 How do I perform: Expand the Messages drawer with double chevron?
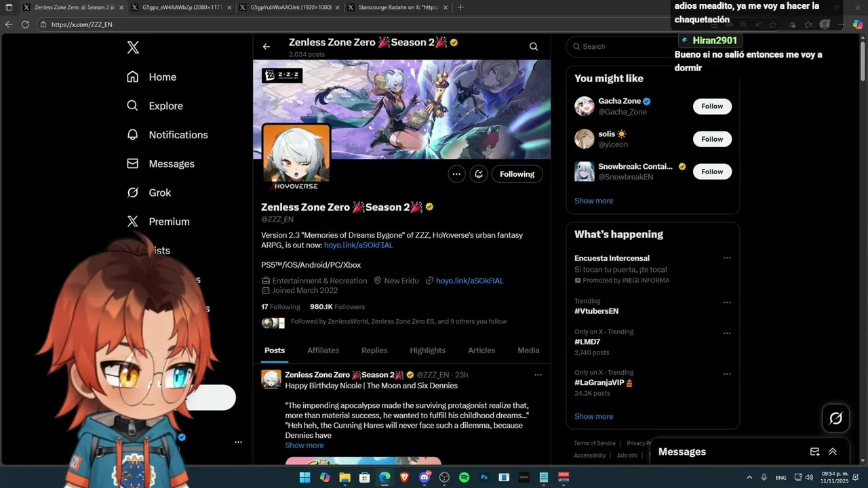pos(833,452)
